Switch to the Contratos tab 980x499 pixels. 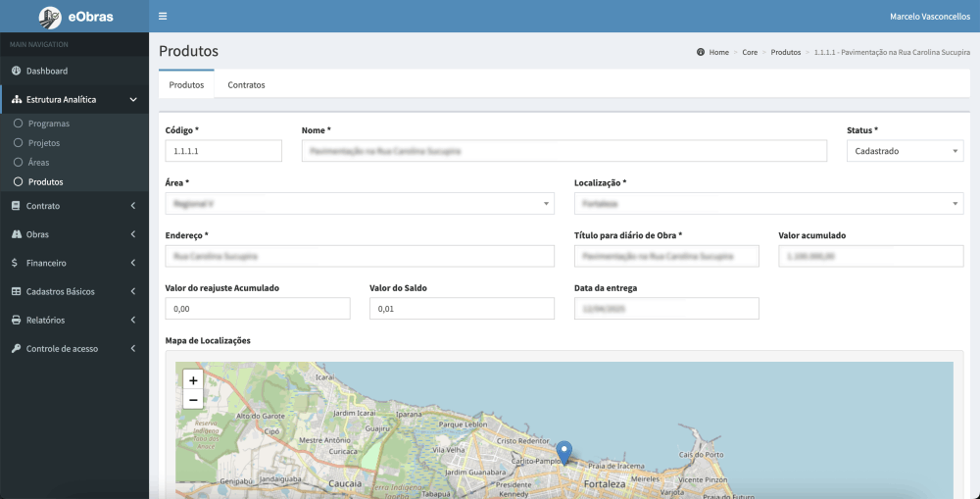tap(246, 85)
